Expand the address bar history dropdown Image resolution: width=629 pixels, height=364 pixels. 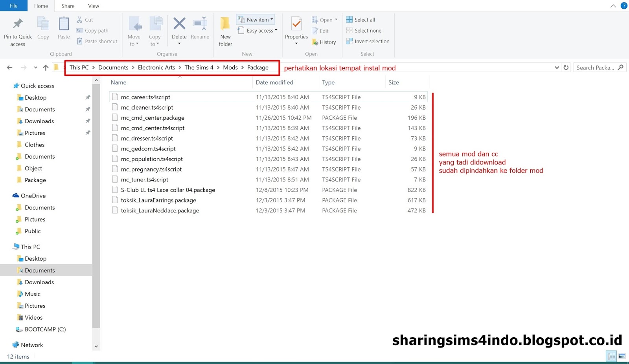(x=557, y=68)
